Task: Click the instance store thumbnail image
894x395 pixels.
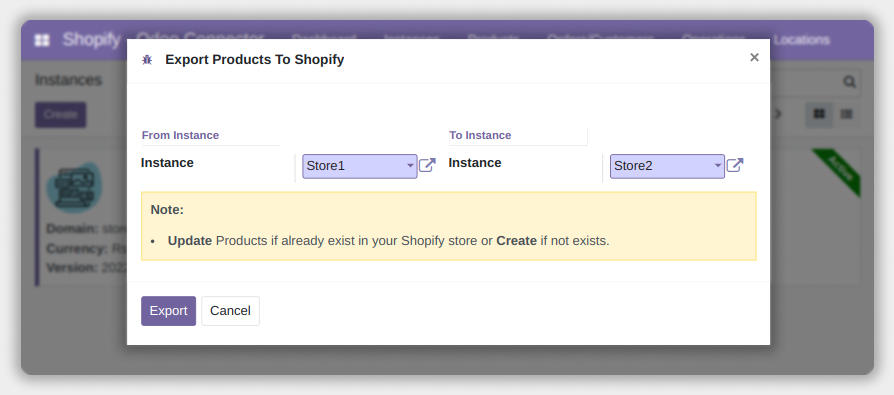Action: coord(74,187)
